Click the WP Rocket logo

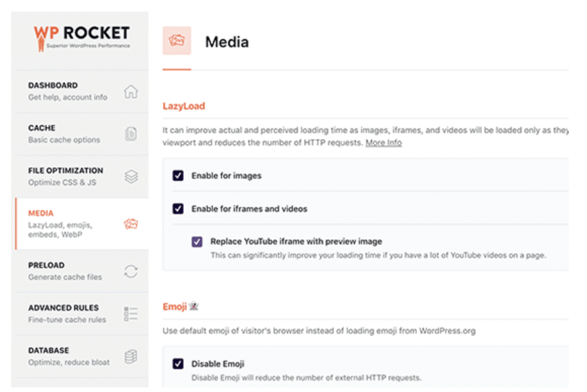click(x=82, y=38)
